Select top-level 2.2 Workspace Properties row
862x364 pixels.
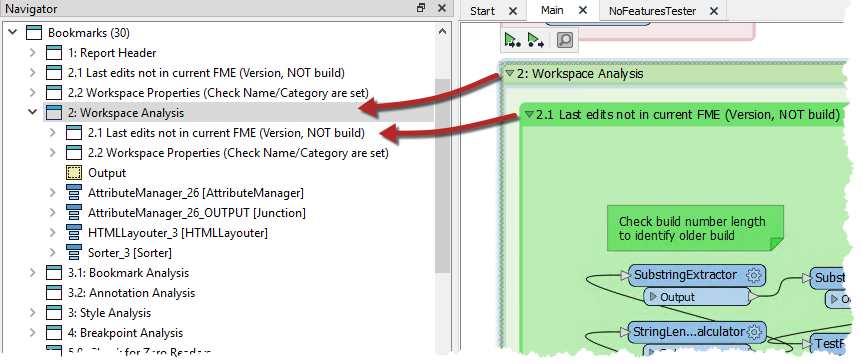pyautogui.click(x=218, y=93)
